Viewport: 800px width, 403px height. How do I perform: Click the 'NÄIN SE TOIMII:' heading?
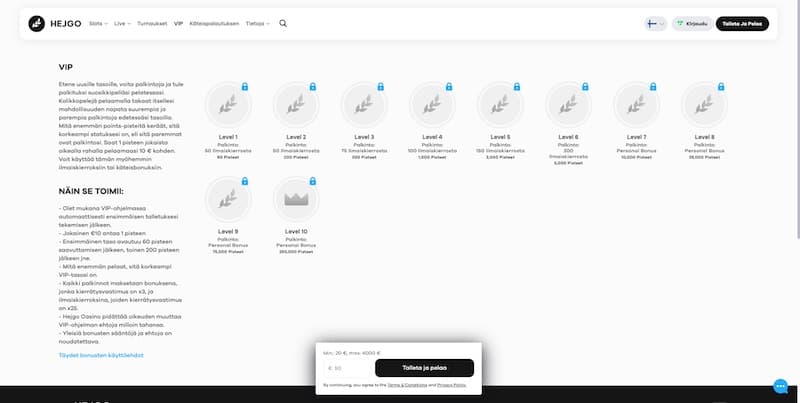(91, 191)
